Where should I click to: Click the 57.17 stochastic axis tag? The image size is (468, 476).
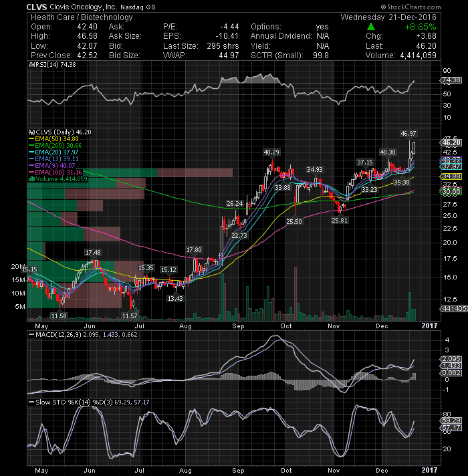click(x=451, y=428)
